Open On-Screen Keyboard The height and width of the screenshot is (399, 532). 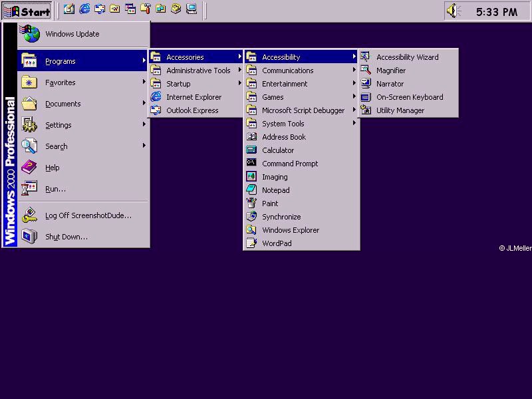[408, 97]
